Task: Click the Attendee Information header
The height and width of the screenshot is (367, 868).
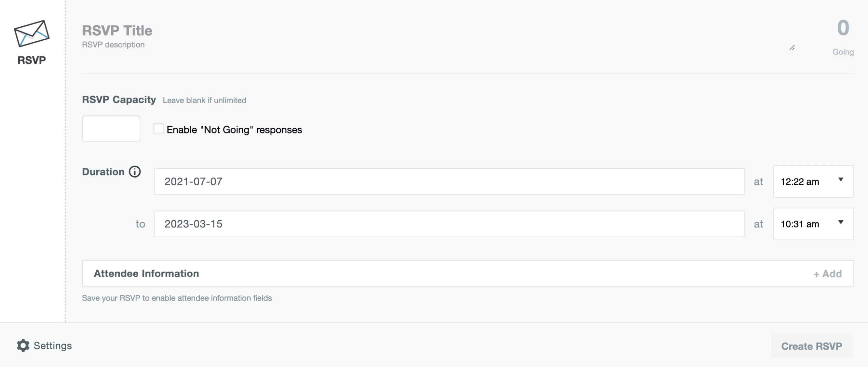Action: click(x=146, y=273)
